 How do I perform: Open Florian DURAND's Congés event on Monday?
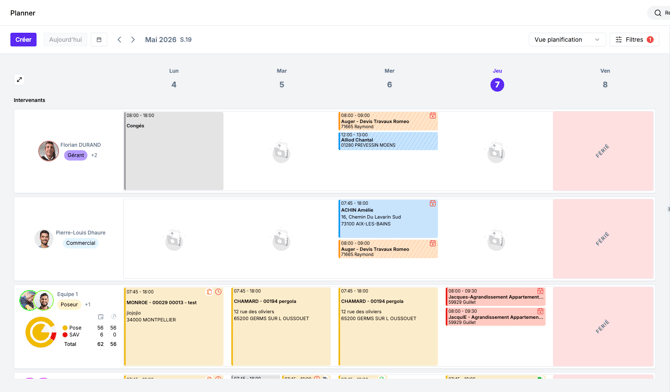tap(173, 151)
